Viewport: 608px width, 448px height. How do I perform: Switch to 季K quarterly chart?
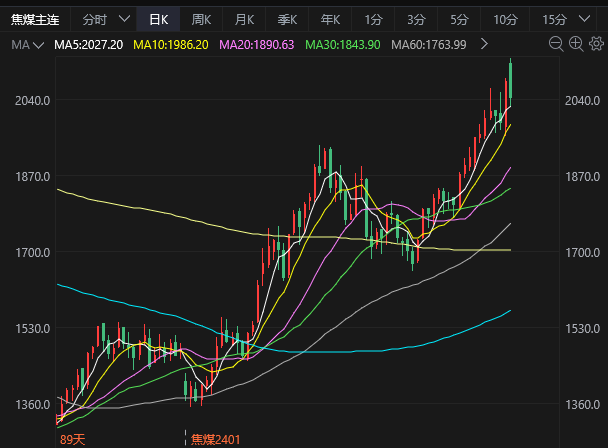coord(287,19)
